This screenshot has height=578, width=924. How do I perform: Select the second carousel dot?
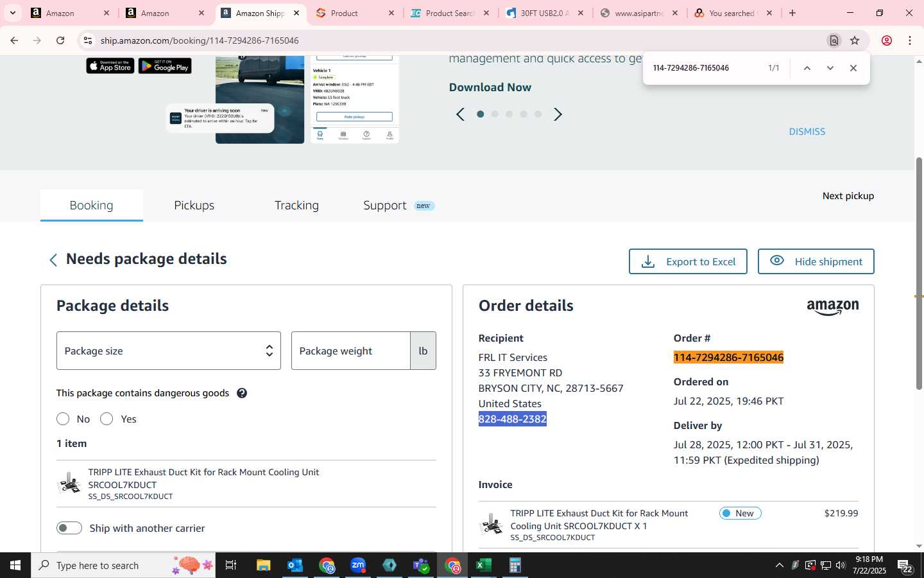[x=495, y=114]
